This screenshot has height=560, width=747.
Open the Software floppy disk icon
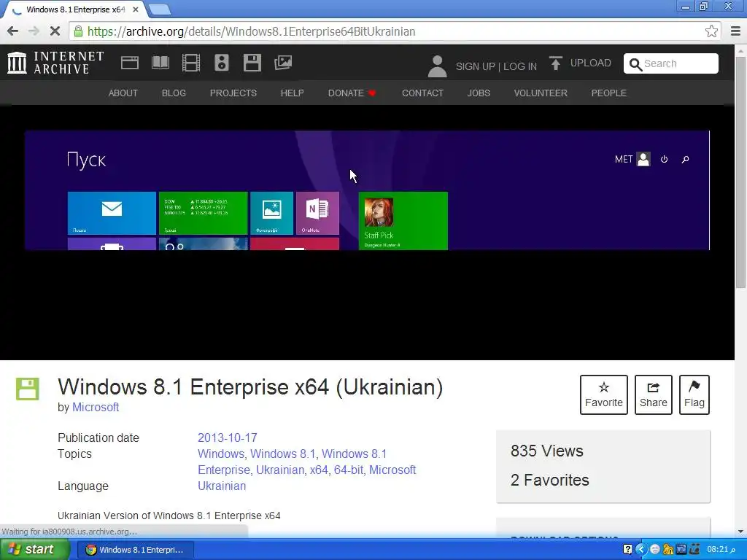tap(252, 63)
